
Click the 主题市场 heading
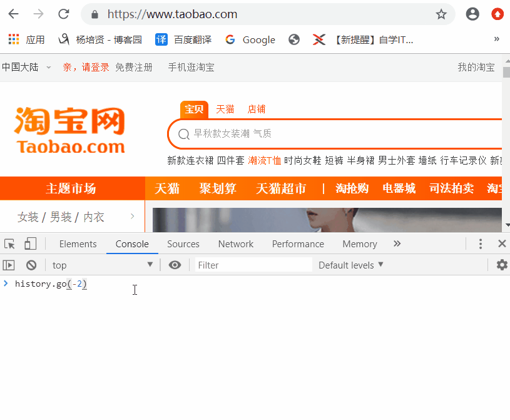[x=71, y=188]
